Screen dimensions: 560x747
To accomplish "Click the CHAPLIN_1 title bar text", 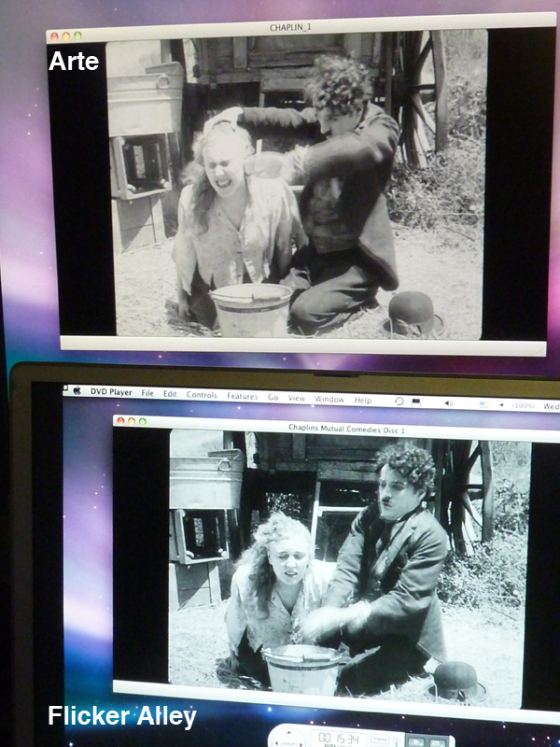I will 290,27.
